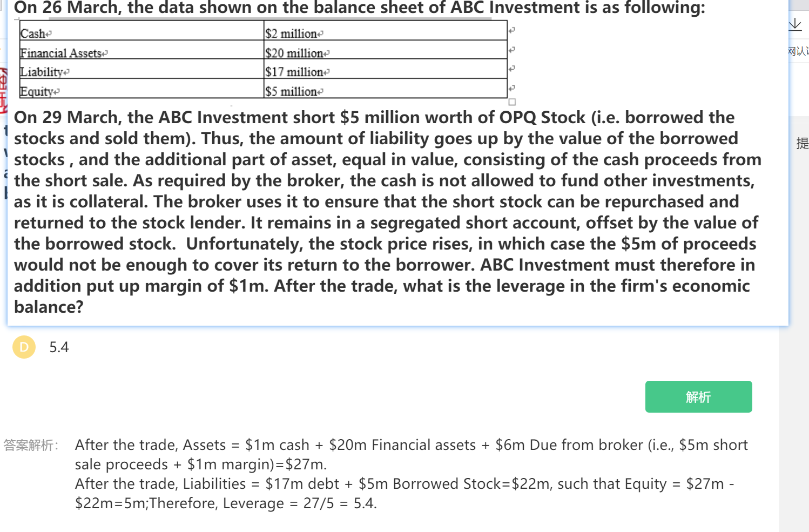
Task: Click the $17 million table cell
Action: coord(386,69)
